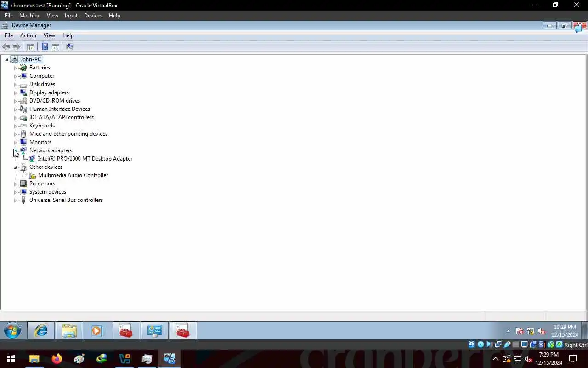
Task: Click the Forward arrow in Device Manager toolbar
Action: [x=17, y=46]
